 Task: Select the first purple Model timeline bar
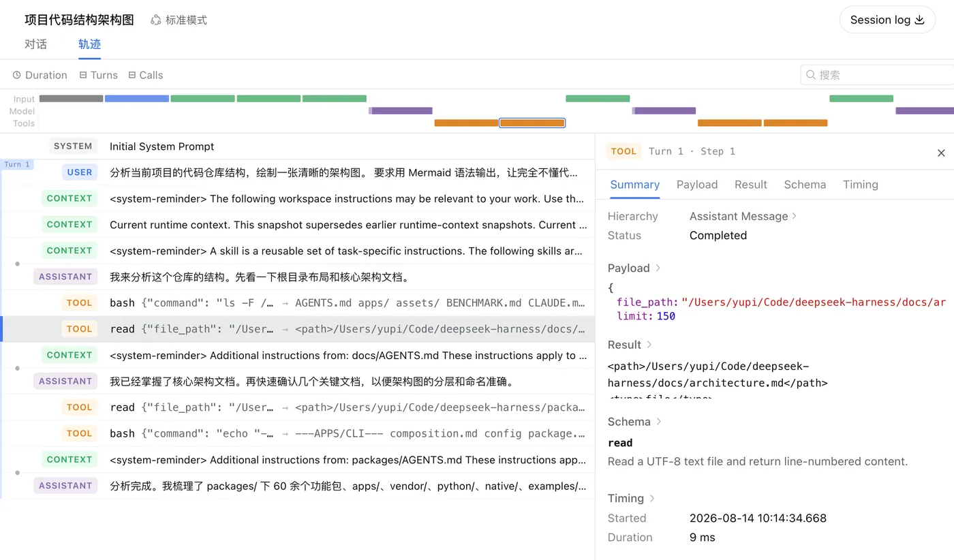pyautogui.click(x=401, y=110)
